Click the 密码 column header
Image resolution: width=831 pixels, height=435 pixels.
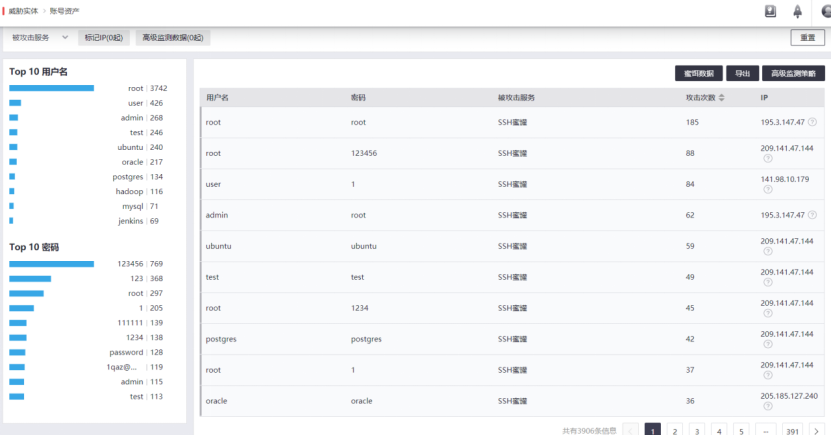coord(358,97)
